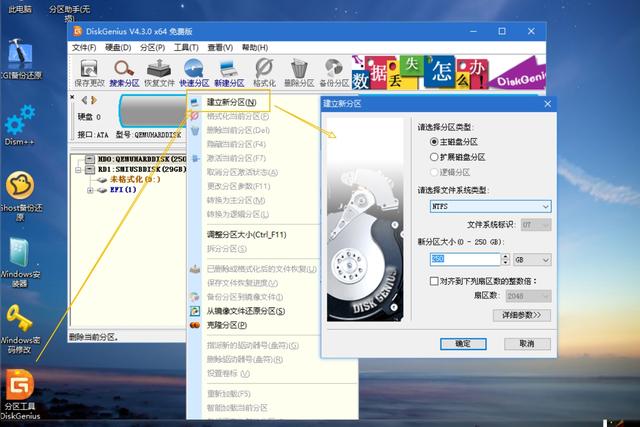Close the disk panel with small x
This screenshot has width=640, height=427.
tap(72, 97)
